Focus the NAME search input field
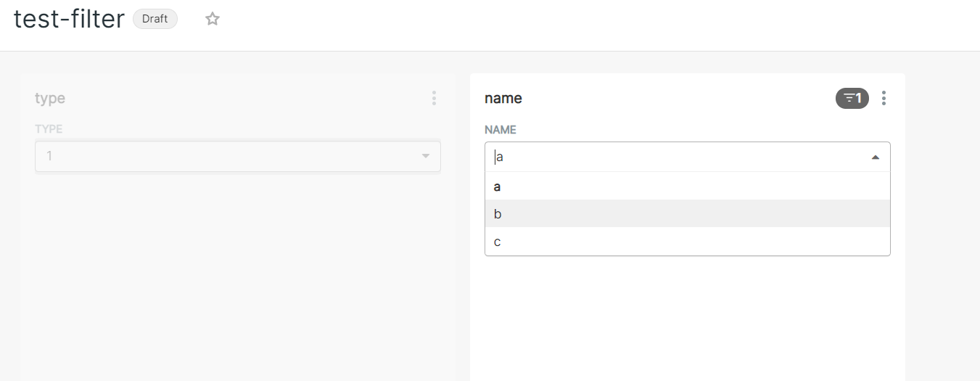The height and width of the screenshot is (381, 980). tap(678, 157)
